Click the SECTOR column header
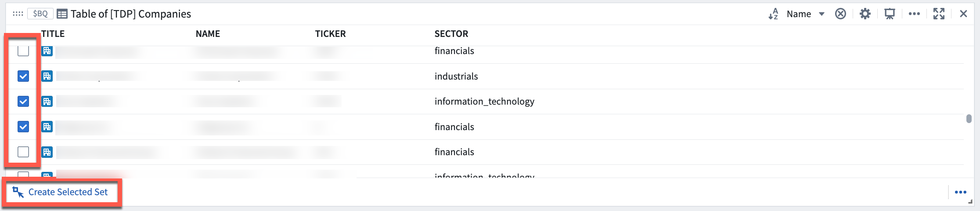 tap(451, 34)
